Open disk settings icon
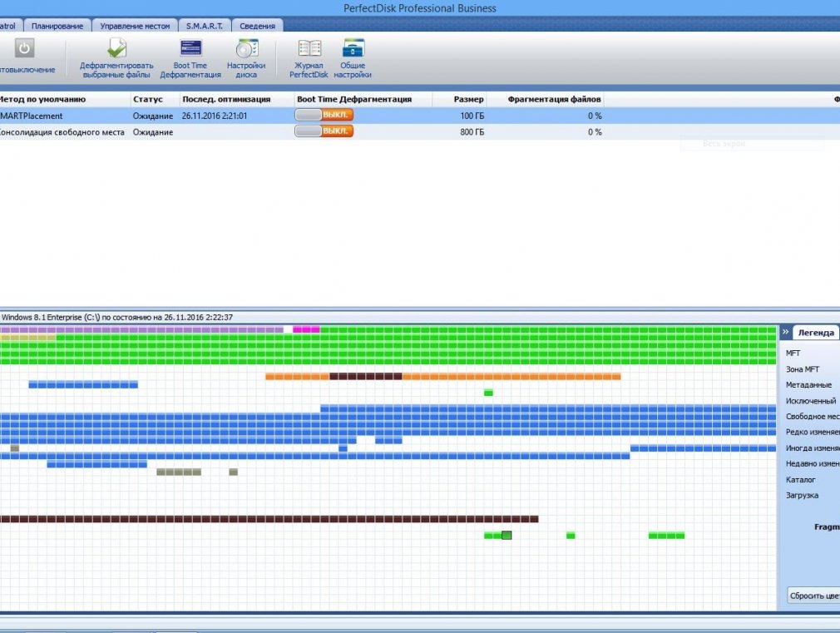This screenshot has width=840, height=633. tap(246, 59)
